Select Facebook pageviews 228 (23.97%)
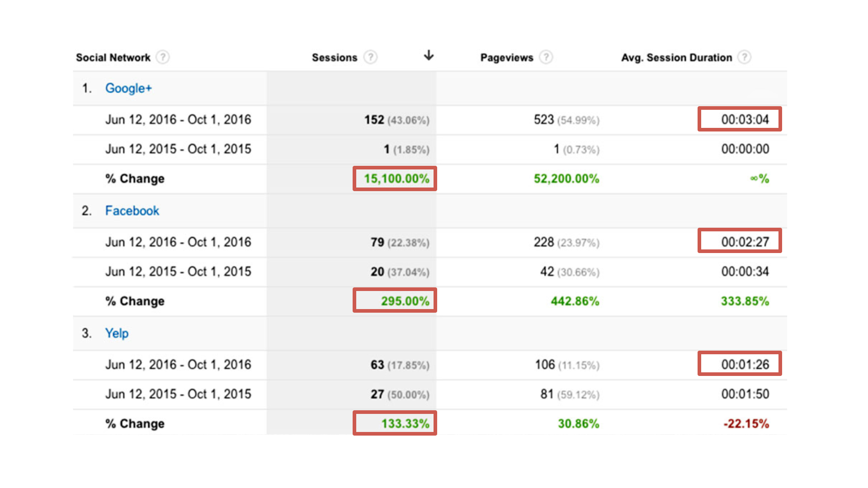This screenshot has height=488, width=868. (x=566, y=242)
